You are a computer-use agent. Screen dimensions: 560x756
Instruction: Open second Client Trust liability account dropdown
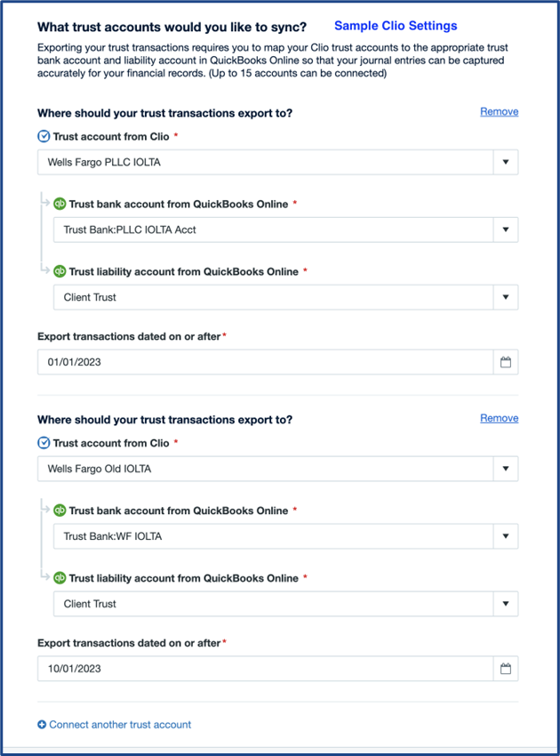(x=506, y=604)
